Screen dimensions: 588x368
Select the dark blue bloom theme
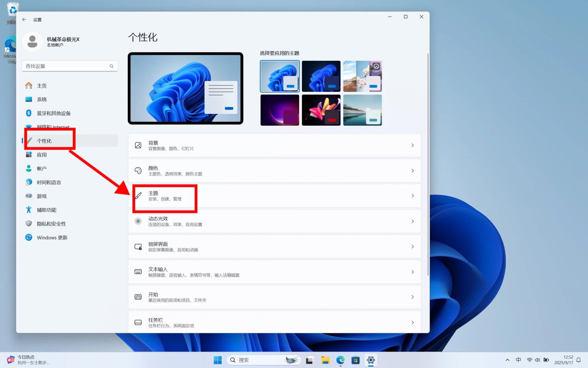point(321,76)
